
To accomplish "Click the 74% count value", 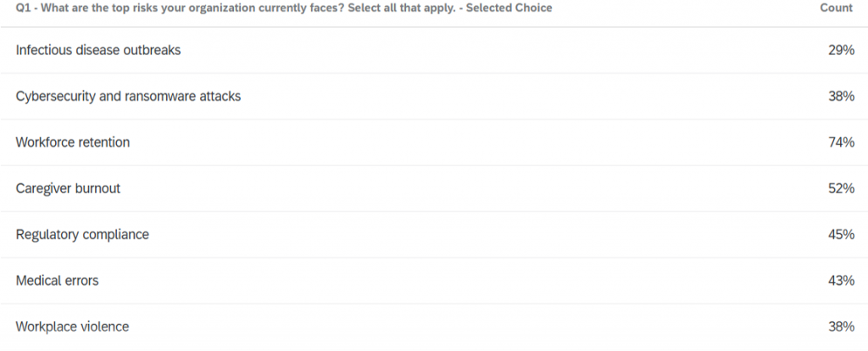I will click(x=841, y=142).
